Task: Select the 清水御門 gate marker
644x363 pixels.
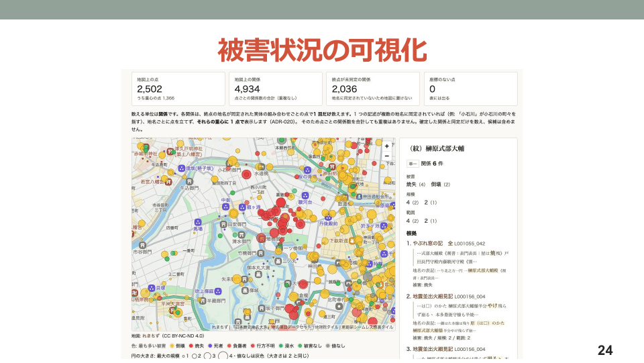Action: click(x=241, y=235)
